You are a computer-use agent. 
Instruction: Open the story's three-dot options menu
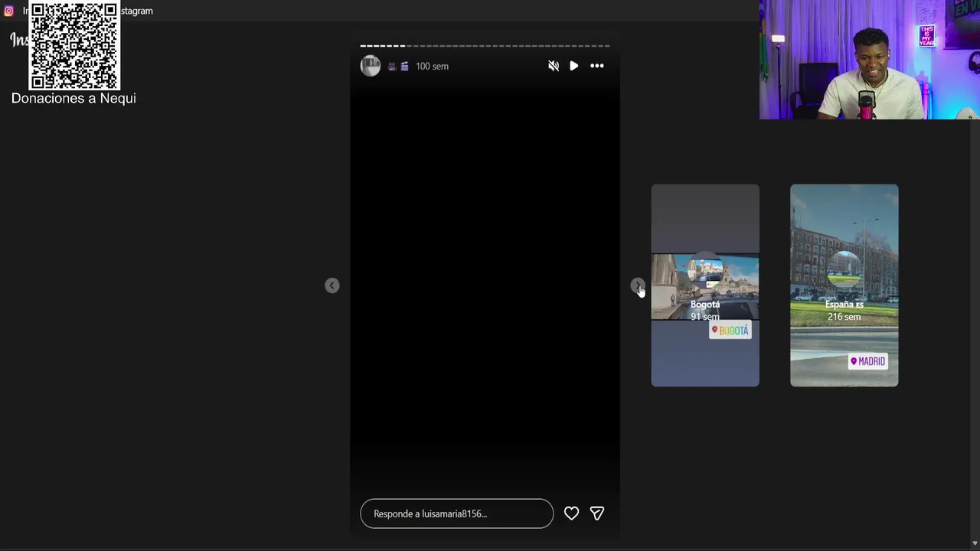(x=597, y=66)
